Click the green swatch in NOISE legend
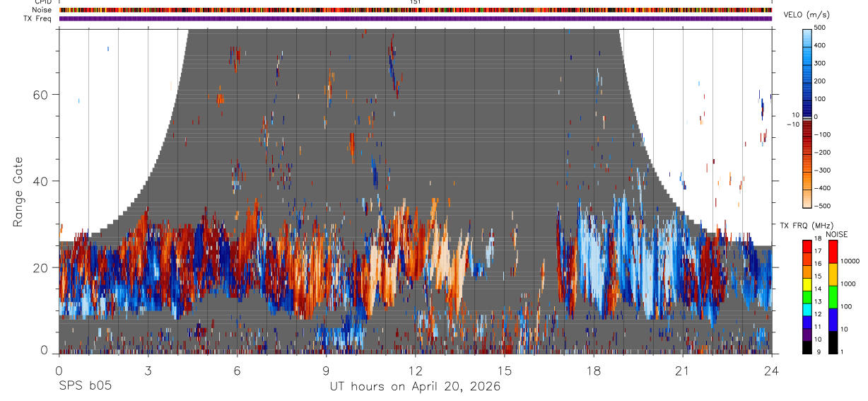868x401 pixels. click(x=833, y=297)
